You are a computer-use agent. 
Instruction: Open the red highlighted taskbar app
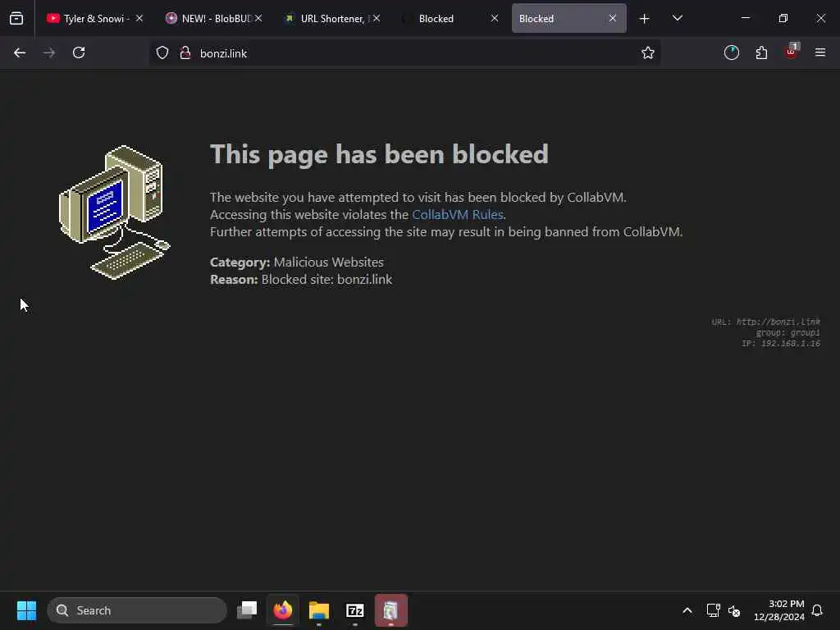[391, 610]
